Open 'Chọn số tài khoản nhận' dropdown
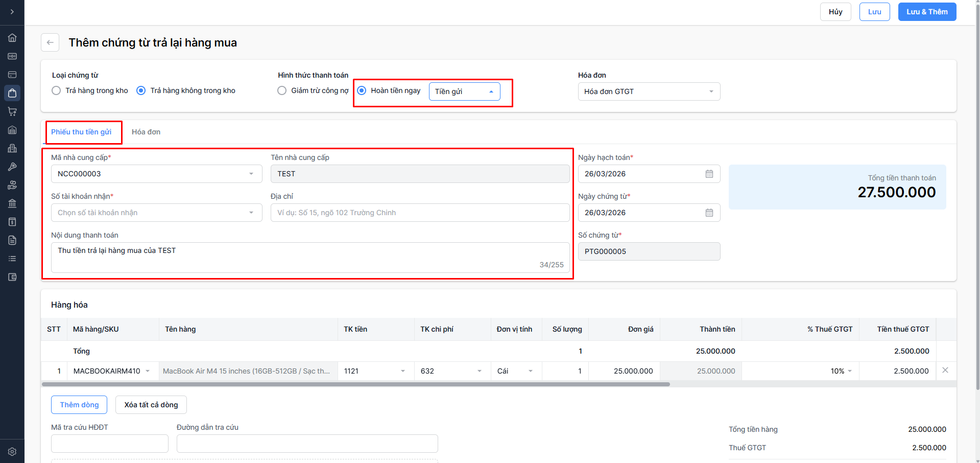Screen dimensions: 980x463 pyautogui.click(x=156, y=213)
